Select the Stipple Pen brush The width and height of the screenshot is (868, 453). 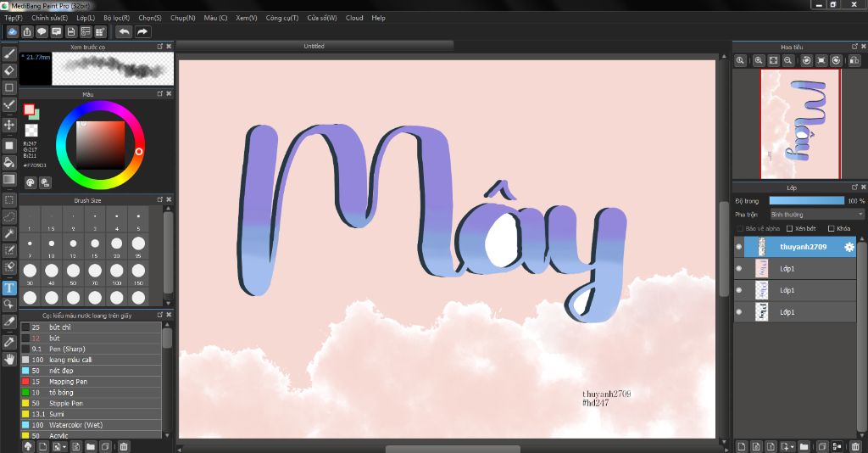click(91, 403)
